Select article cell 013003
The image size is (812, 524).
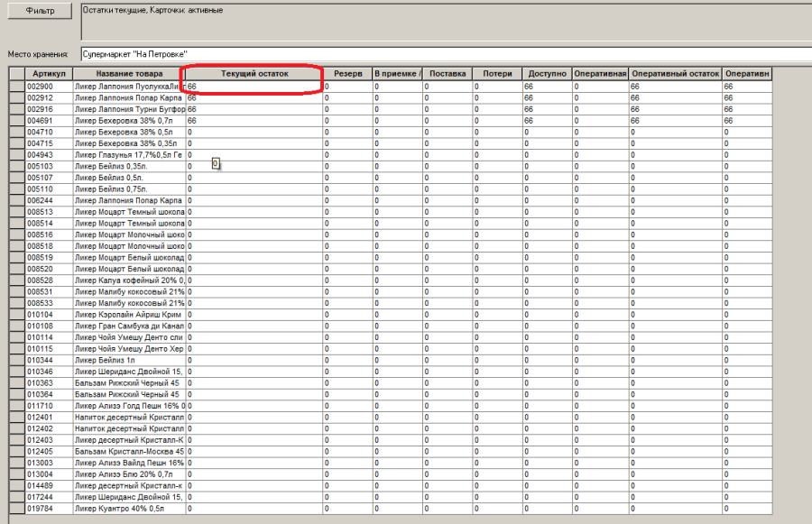[x=50, y=463]
